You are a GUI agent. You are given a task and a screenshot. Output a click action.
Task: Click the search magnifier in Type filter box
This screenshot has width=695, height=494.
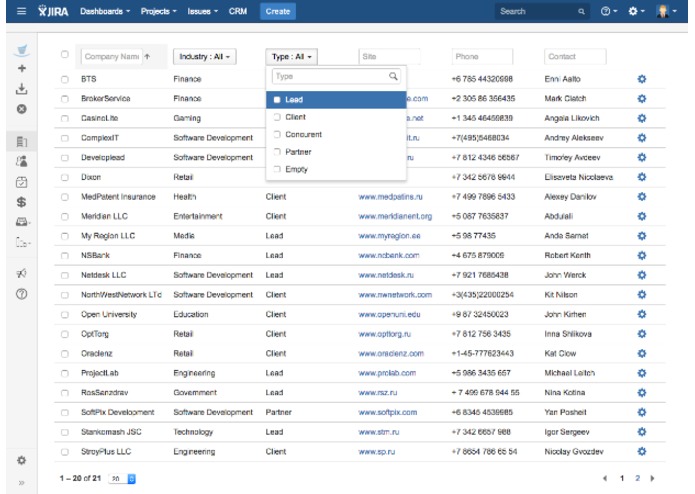point(393,76)
